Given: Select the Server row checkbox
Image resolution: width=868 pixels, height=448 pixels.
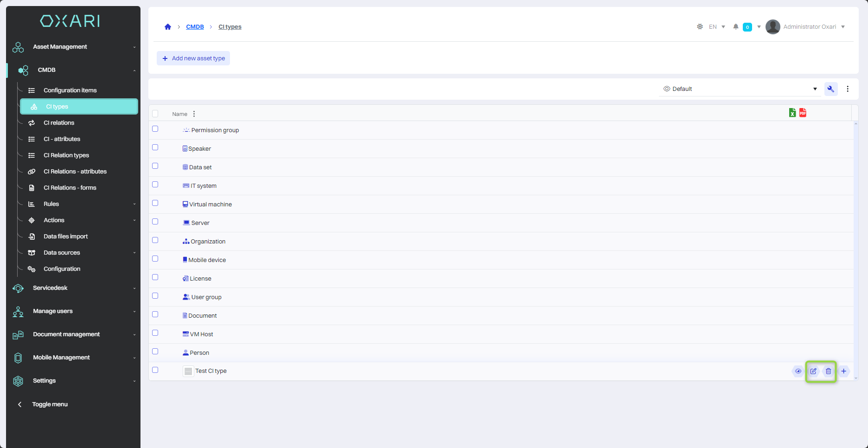Looking at the screenshot, I should point(155,222).
